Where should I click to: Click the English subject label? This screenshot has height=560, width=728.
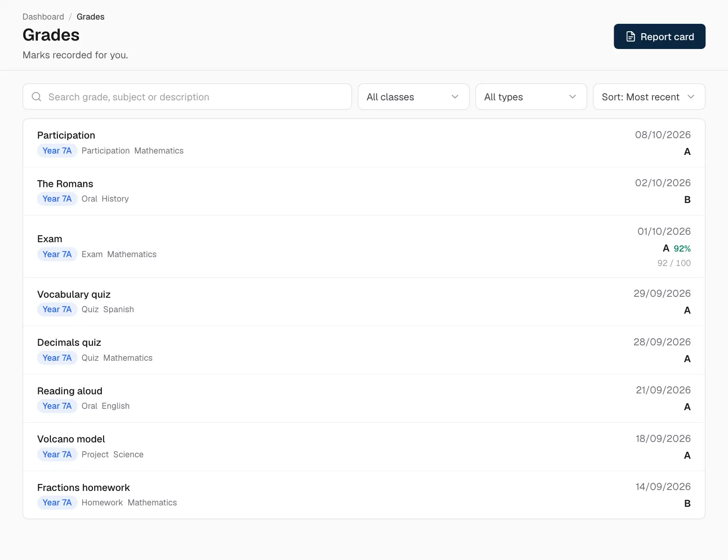pos(116,406)
